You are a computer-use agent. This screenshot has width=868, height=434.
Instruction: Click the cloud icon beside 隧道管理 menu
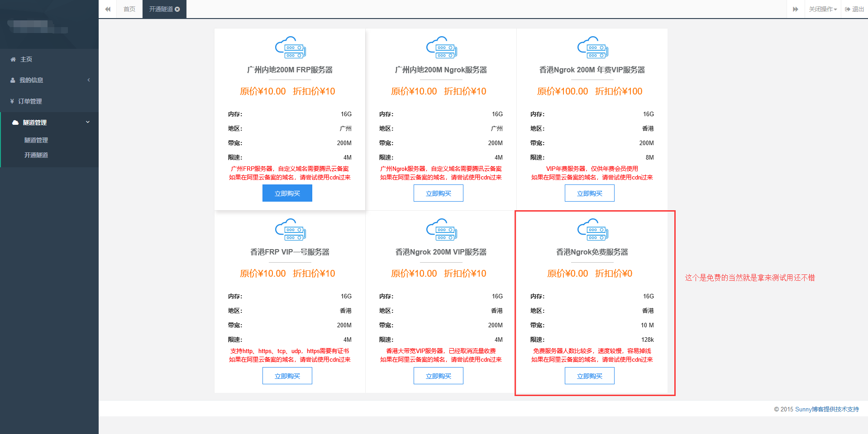(15, 123)
